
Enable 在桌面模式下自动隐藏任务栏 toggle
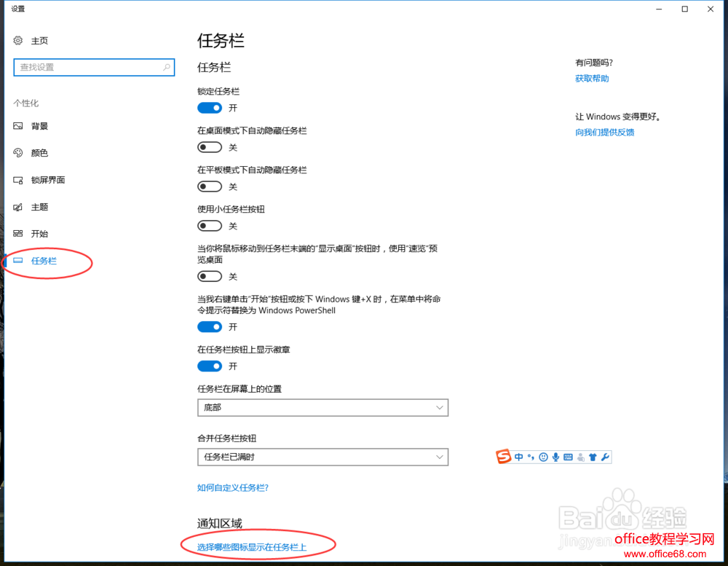[x=210, y=147]
